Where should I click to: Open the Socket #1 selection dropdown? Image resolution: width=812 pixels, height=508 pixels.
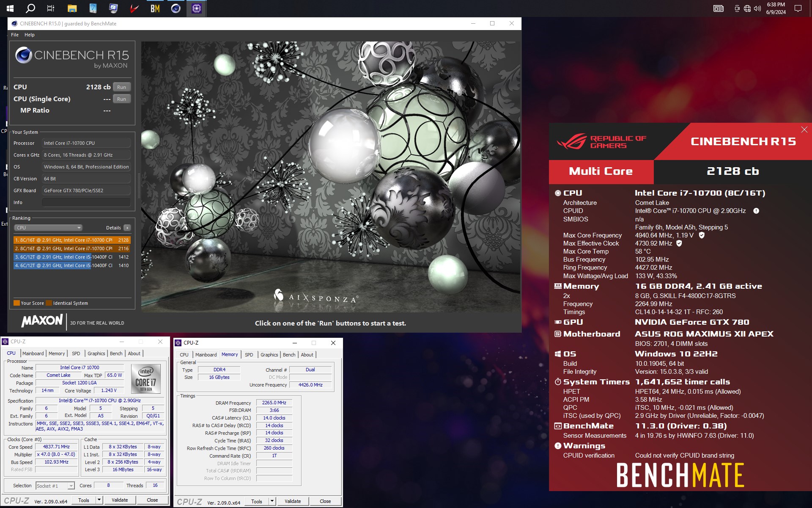[x=55, y=486]
